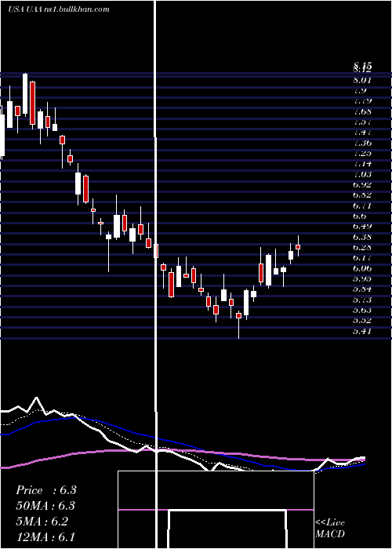Click the 7.36 price axis label
Image resolution: width=392 pixels, height=549 pixels.
[x=362, y=143]
